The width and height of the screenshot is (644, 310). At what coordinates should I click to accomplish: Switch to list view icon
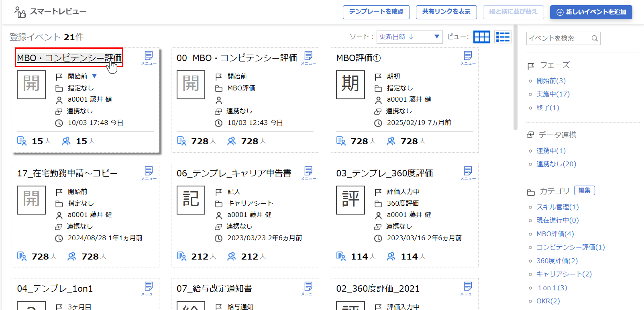coord(502,37)
